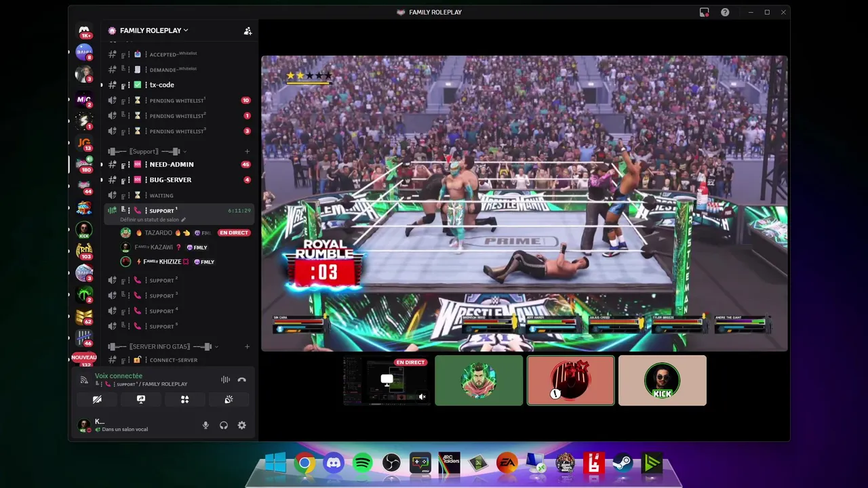Open Discord help question mark icon
This screenshot has height=488, width=868.
[725, 12]
